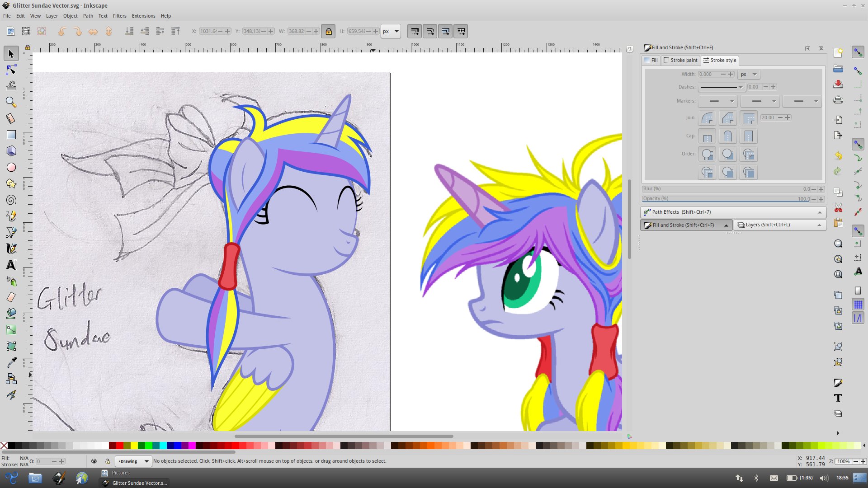Image resolution: width=868 pixels, height=488 pixels.
Task: Toggle current layer lock in status bar
Action: 107,461
